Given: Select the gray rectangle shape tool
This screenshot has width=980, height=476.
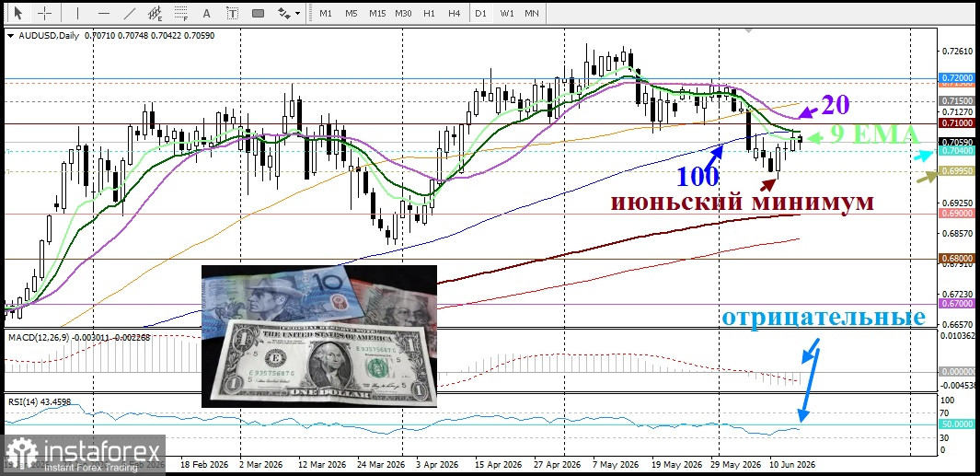Looking at the screenshot, I should [x=259, y=13].
